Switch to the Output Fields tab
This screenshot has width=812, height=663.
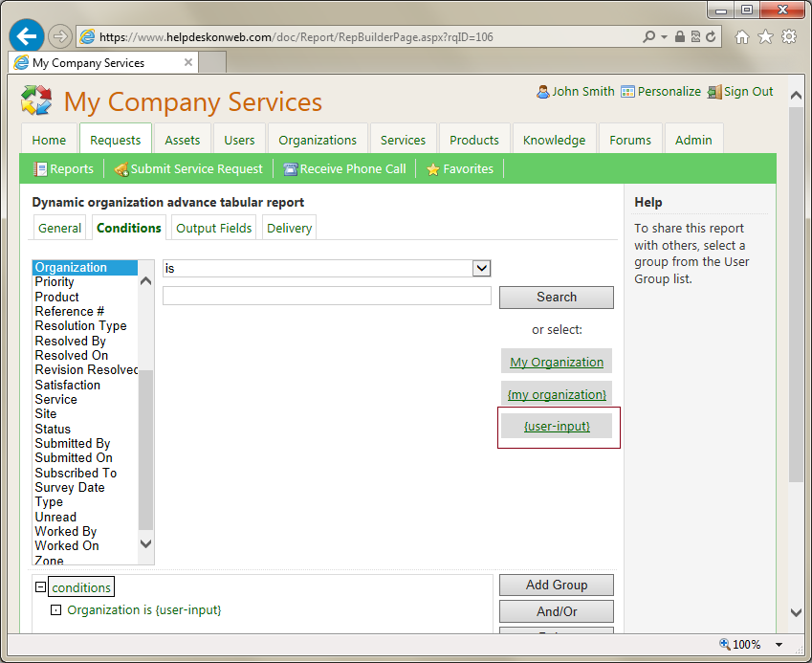click(214, 228)
